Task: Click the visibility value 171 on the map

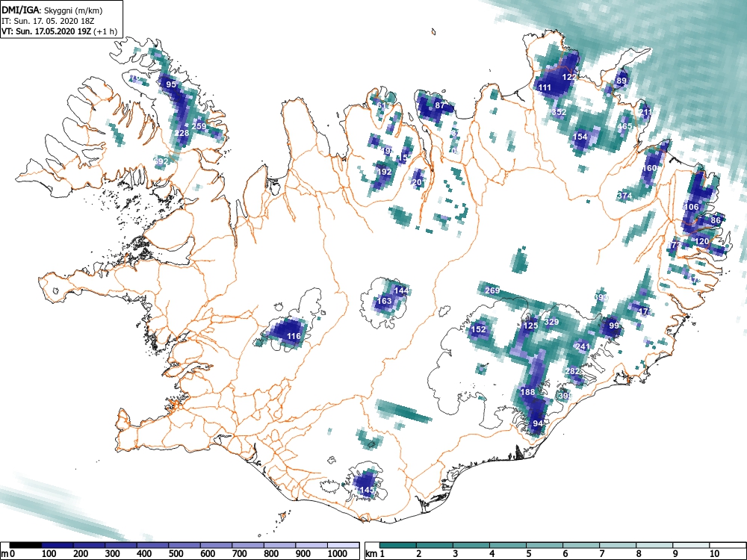Action: [645, 311]
